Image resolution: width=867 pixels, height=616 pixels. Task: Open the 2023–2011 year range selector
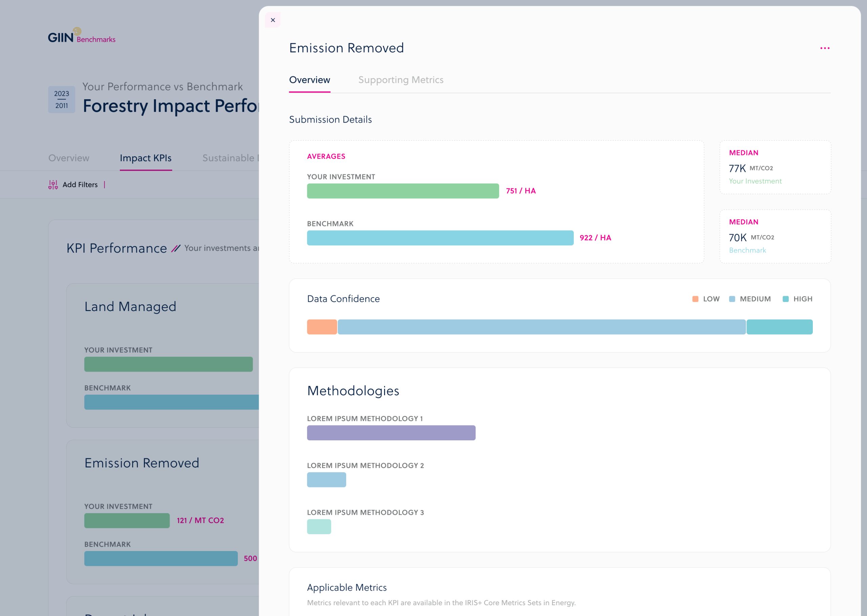click(61, 100)
